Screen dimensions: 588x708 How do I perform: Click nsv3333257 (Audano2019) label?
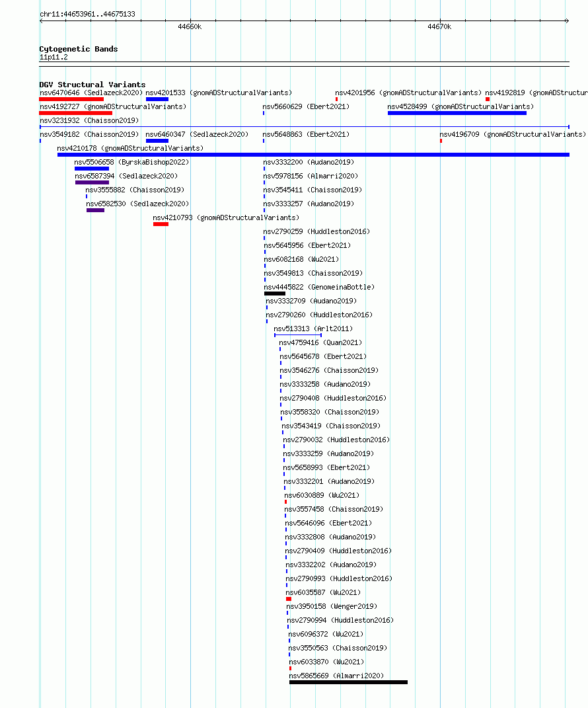click(309, 204)
